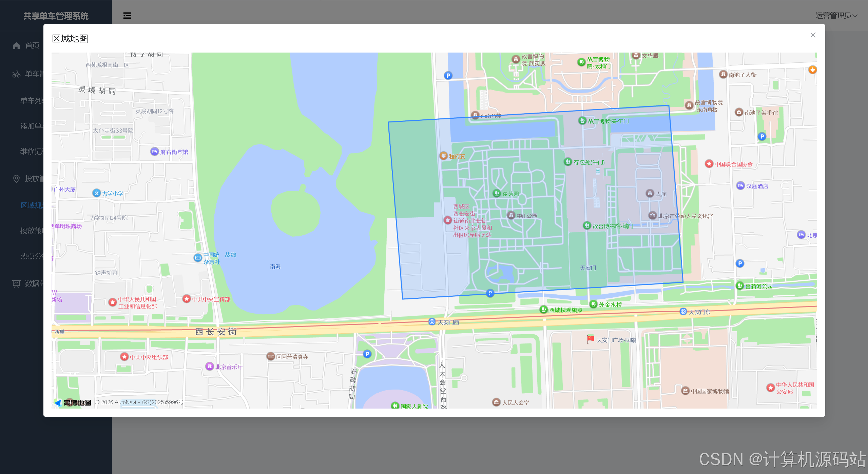The image size is (868, 474).
Task: Click the data chart icon in sidebar
Action: tap(16, 283)
